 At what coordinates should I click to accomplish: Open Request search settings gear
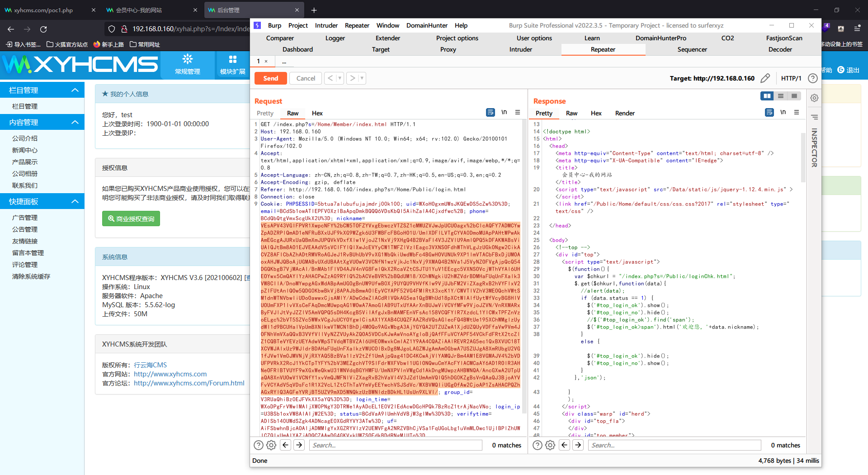(x=271, y=445)
